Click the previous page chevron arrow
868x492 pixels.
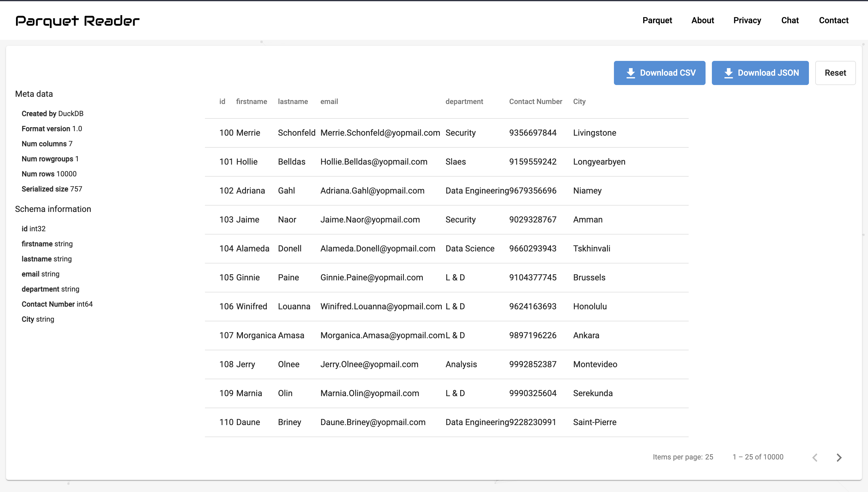(815, 457)
